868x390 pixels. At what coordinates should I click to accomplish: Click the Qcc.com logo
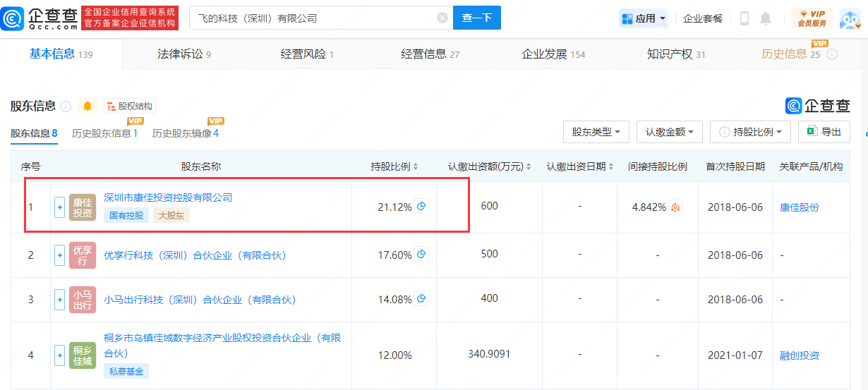click(40, 18)
